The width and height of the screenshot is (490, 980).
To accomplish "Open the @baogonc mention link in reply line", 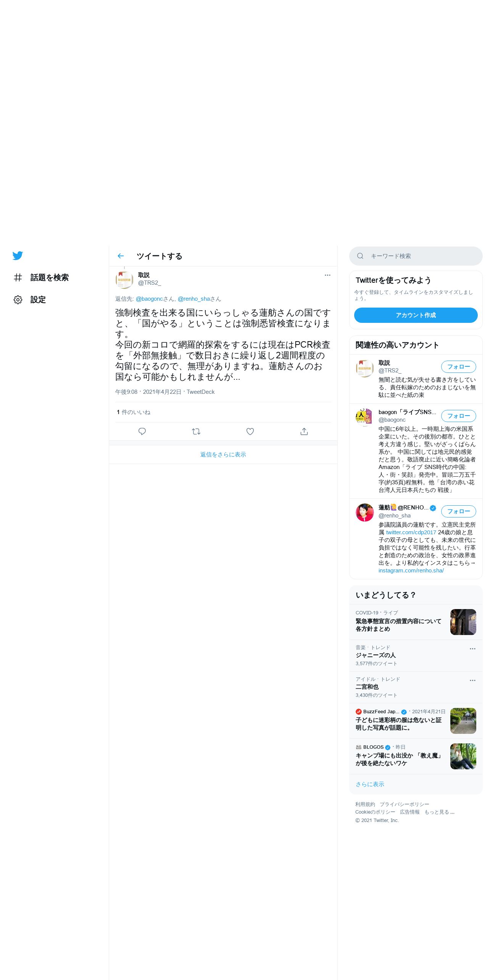I will pos(149,299).
